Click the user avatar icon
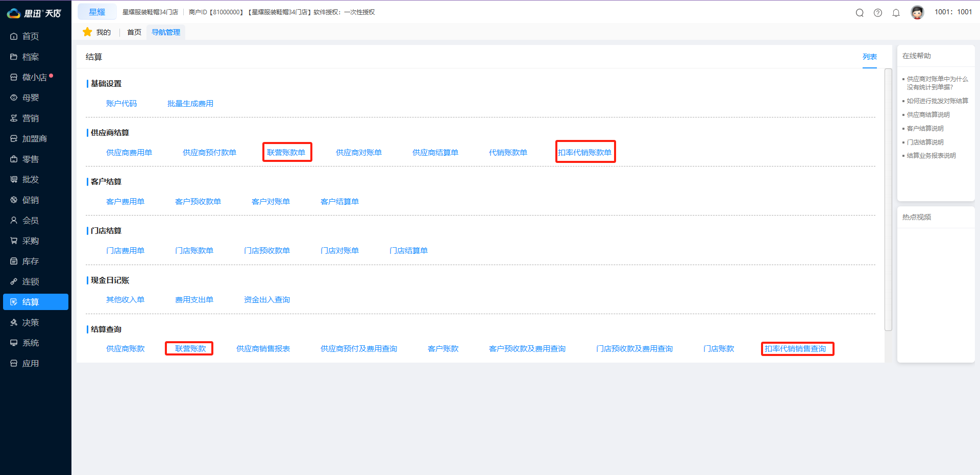The width and height of the screenshot is (980, 475). [x=917, y=12]
